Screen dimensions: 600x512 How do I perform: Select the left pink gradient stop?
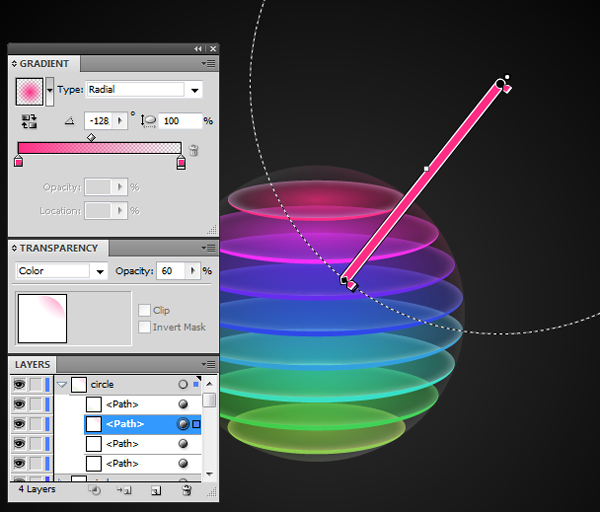coord(18,161)
